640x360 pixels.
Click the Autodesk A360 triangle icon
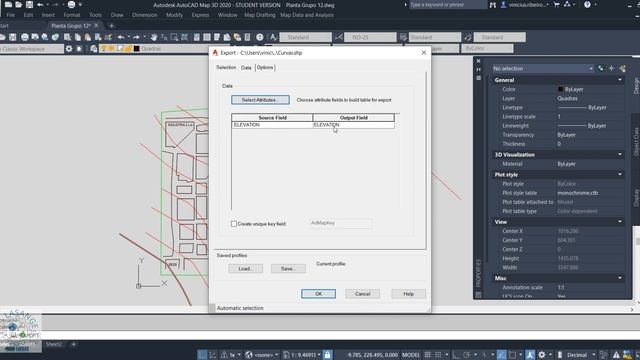coord(567,4)
